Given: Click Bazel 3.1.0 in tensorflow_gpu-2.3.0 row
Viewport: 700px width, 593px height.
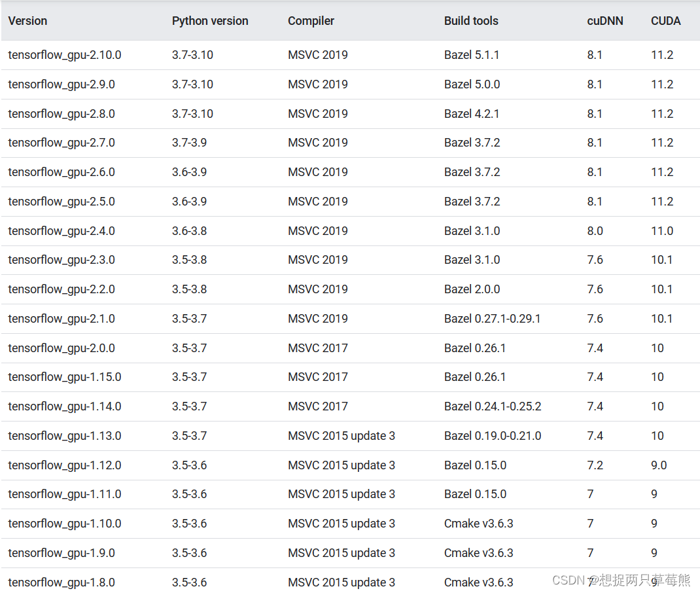Looking at the screenshot, I should point(472,260).
